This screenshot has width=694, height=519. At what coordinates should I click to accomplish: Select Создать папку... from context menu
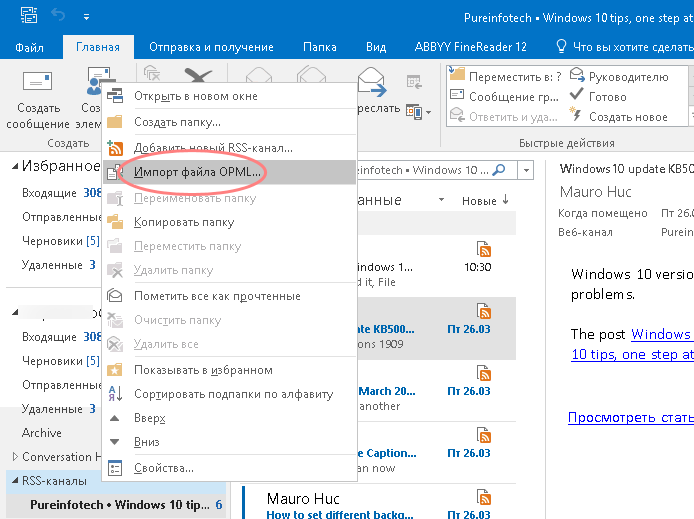coord(229,122)
